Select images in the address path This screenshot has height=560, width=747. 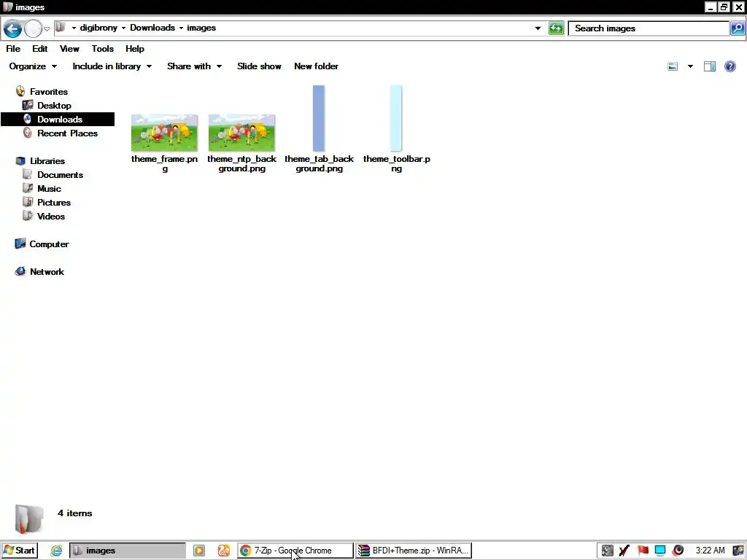(x=201, y=28)
